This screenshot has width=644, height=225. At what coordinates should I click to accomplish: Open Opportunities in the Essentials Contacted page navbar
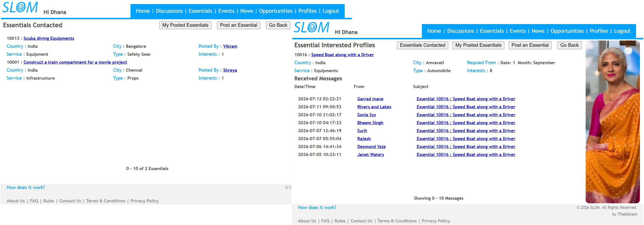pyautogui.click(x=276, y=11)
